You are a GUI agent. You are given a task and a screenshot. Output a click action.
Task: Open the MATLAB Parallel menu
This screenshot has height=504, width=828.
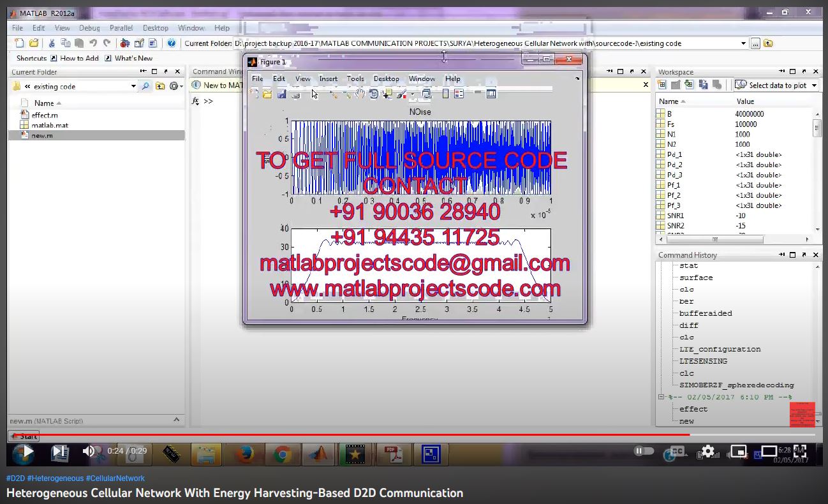point(121,28)
